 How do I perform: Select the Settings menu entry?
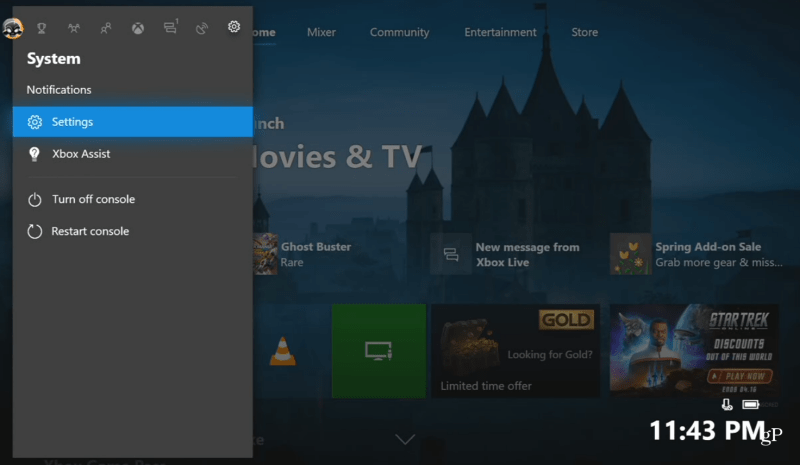(133, 121)
